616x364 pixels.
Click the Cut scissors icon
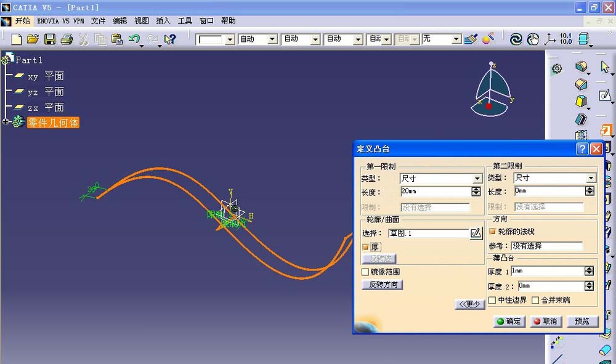[x=83, y=39]
